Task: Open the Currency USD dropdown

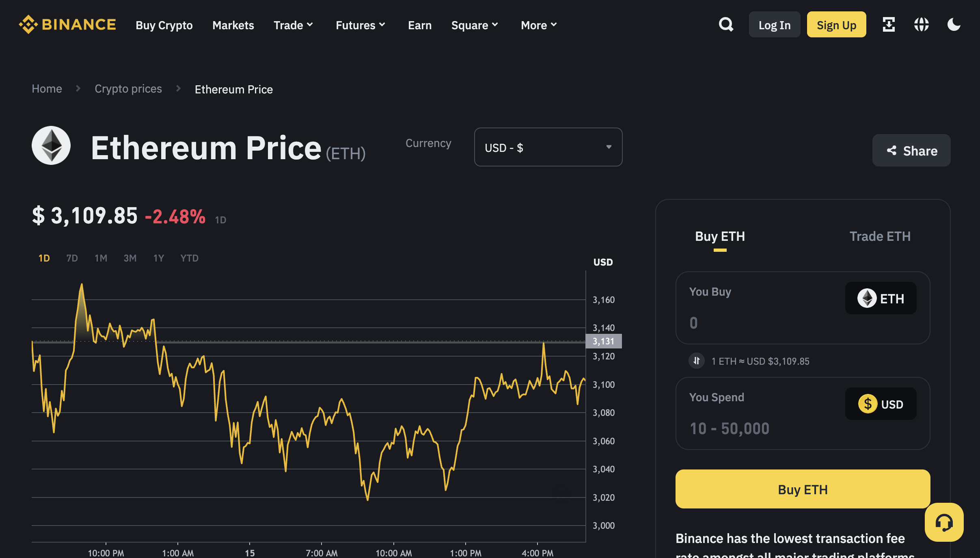Action: pyautogui.click(x=548, y=147)
